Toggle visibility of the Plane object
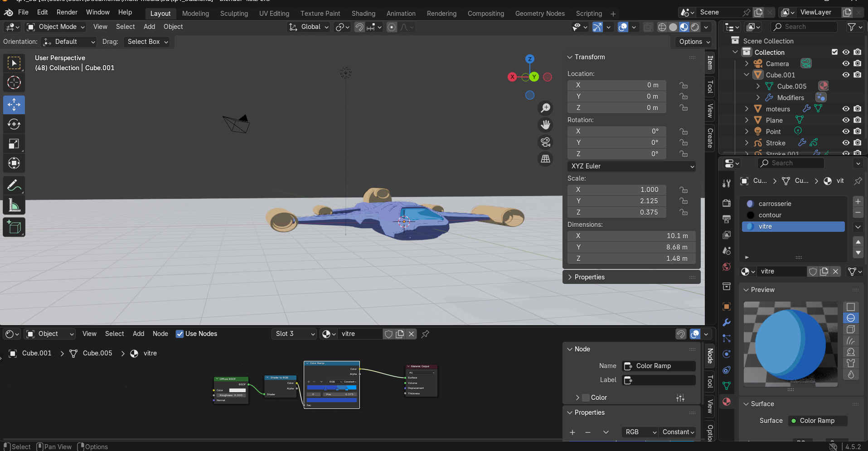Image resolution: width=868 pixels, height=451 pixels. click(846, 120)
